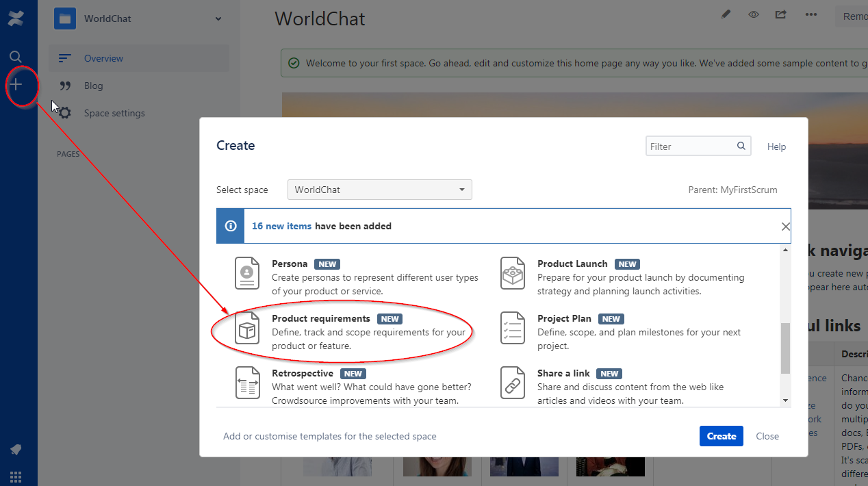The height and width of the screenshot is (486, 868).
Task: Click the template list scrollbar thumb
Action: click(x=785, y=348)
